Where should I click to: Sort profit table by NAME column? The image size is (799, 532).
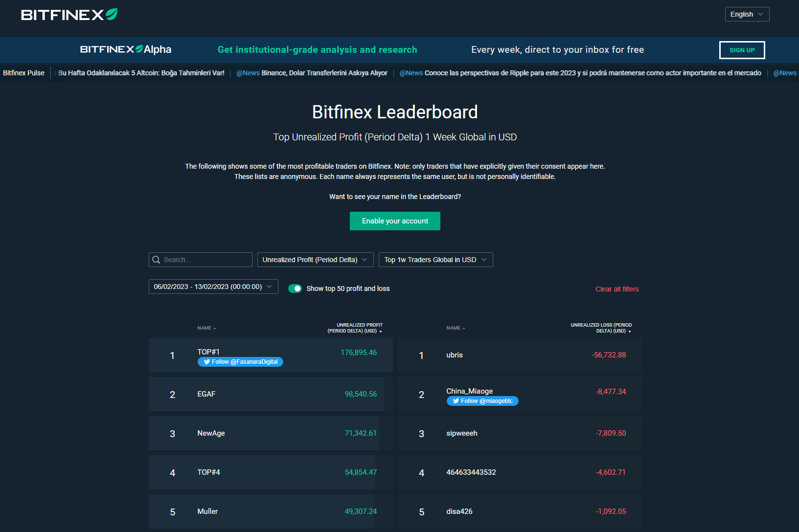pyautogui.click(x=206, y=328)
